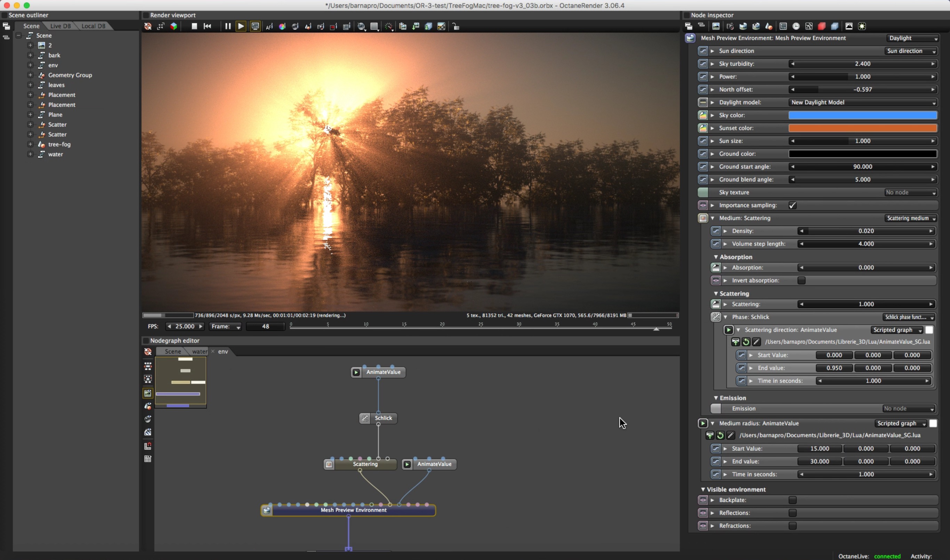
Task: Click the Sunset color swatch
Action: (862, 128)
